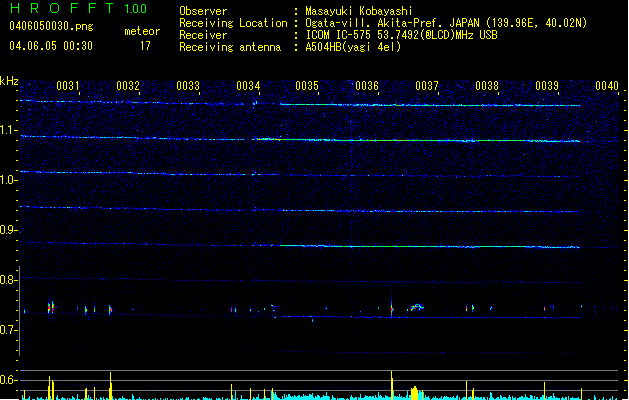This screenshot has height=400, width=629.
Task: Click the 0.7 kHz frequency label
Action: (8, 330)
